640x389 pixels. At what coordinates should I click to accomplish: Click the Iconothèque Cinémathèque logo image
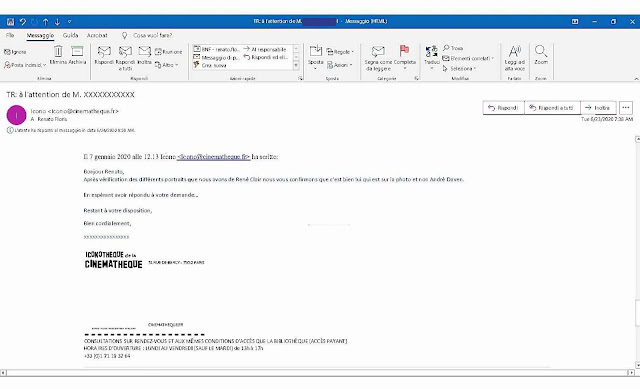point(113,260)
